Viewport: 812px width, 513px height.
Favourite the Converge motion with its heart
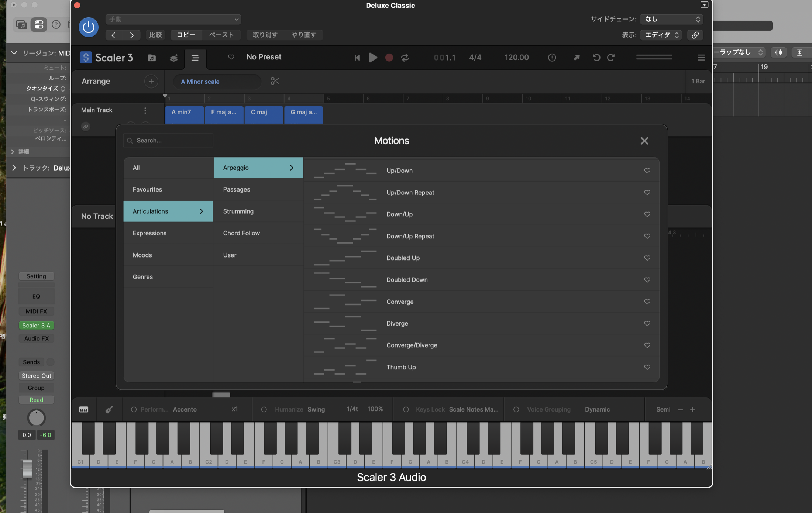pyautogui.click(x=647, y=302)
